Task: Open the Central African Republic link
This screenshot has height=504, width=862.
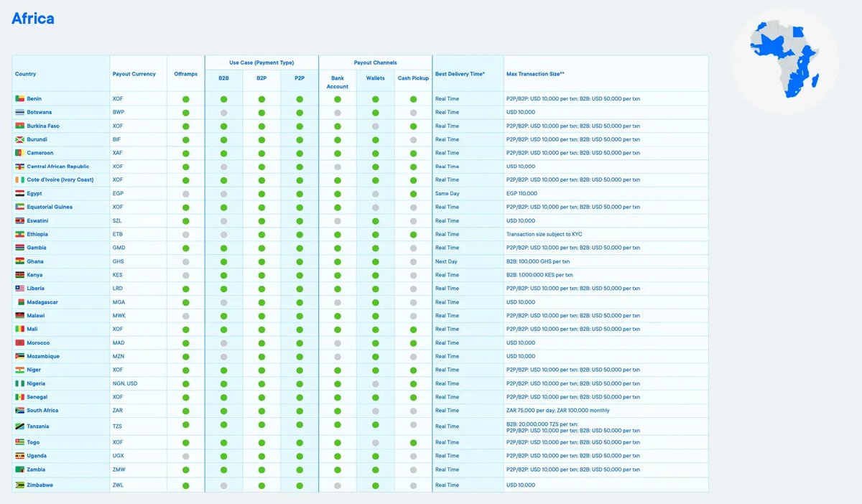Action: coord(58,167)
